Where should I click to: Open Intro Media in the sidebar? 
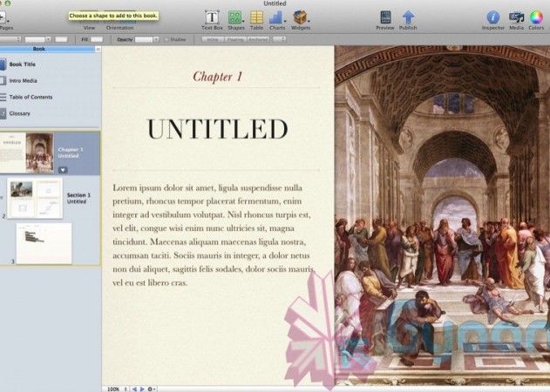coord(24,81)
